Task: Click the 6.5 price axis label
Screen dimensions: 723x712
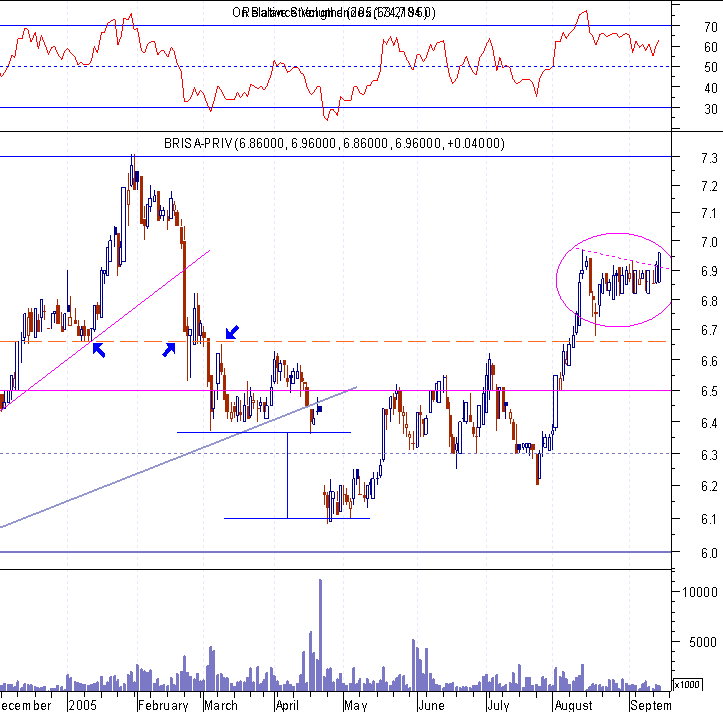Action: click(709, 392)
